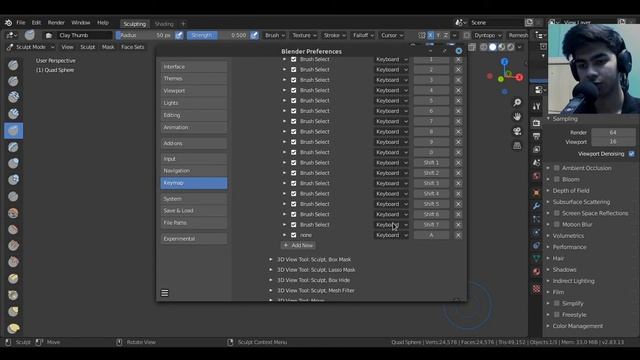The image size is (640, 360).
Task: Remove keymap entry with key 1
Action: click(x=458, y=59)
